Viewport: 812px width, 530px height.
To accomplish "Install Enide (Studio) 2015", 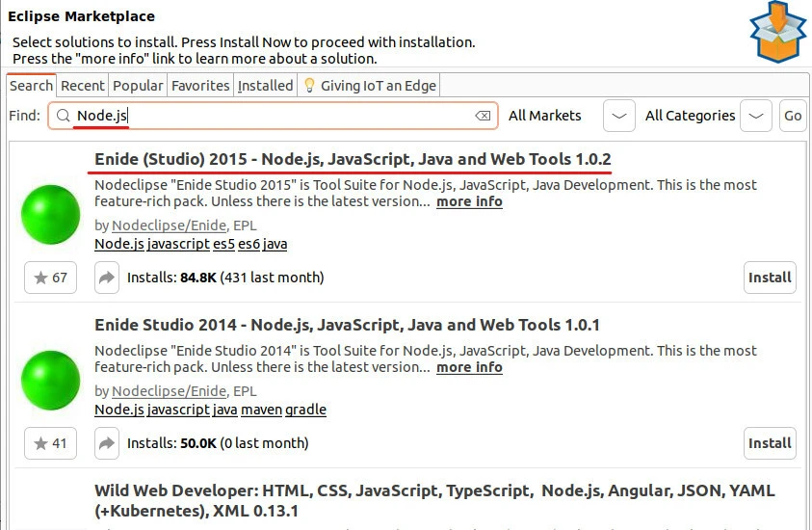I will tap(770, 278).
